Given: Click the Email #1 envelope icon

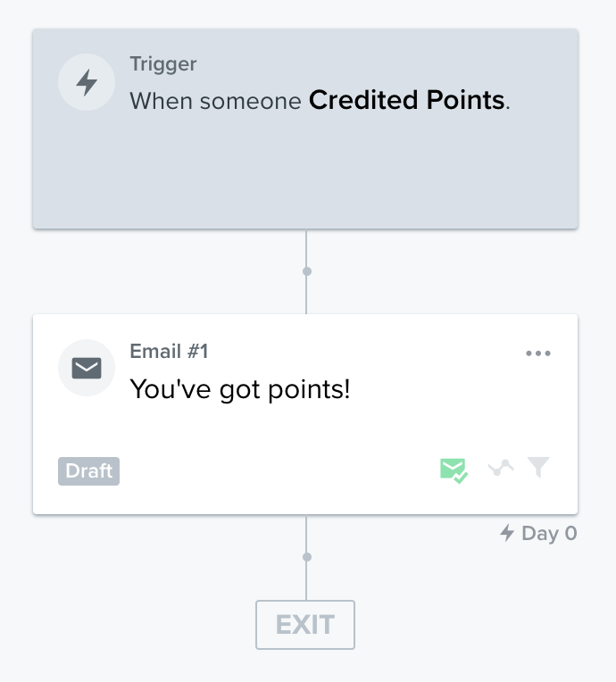Looking at the screenshot, I should pos(87,368).
